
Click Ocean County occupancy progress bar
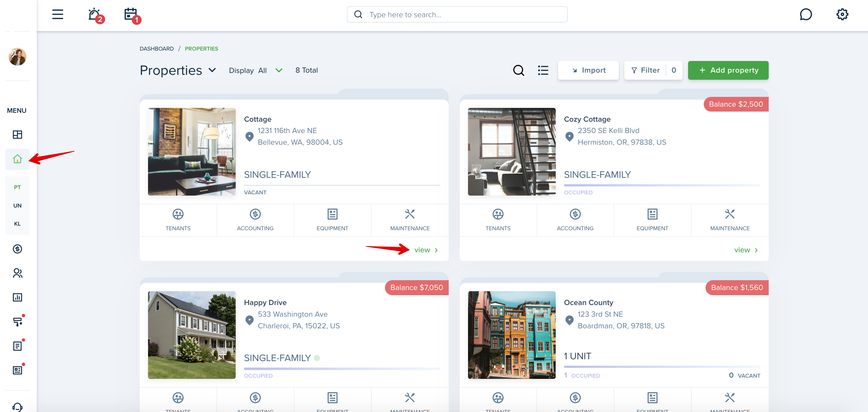[x=662, y=367]
